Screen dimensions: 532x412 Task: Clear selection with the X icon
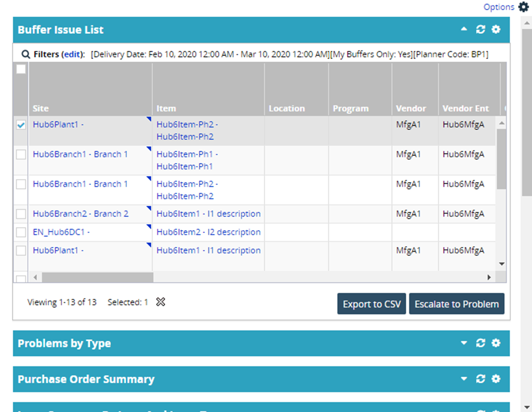pos(161,302)
